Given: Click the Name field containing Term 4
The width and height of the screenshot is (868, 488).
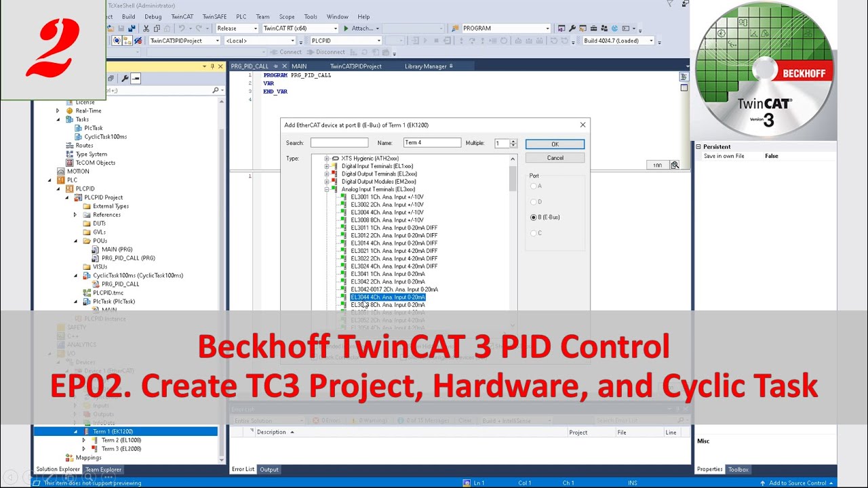Looking at the screenshot, I should click(432, 143).
